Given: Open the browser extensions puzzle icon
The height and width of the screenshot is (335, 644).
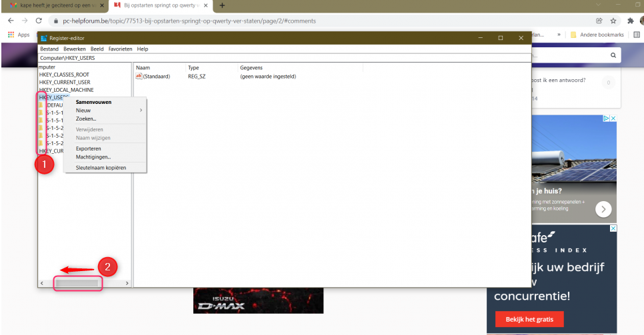Looking at the screenshot, I should (631, 21).
